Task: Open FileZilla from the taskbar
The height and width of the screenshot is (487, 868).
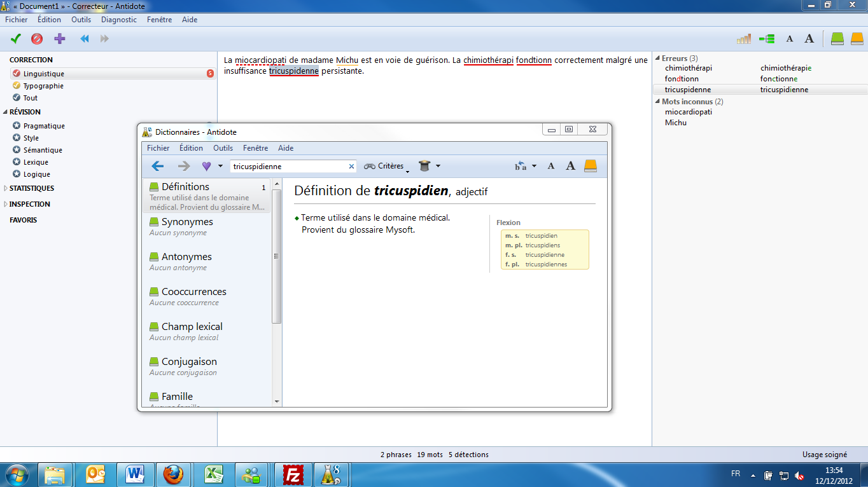Action: point(293,474)
